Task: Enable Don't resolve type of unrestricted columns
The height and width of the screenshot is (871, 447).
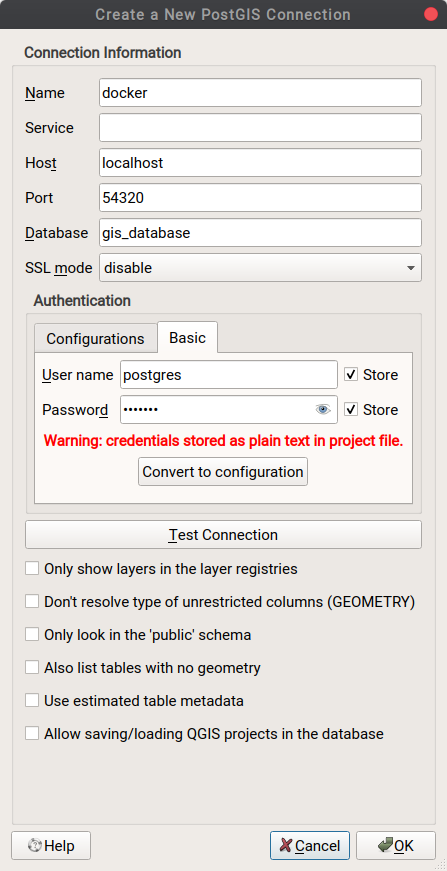Action: (32, 602)
